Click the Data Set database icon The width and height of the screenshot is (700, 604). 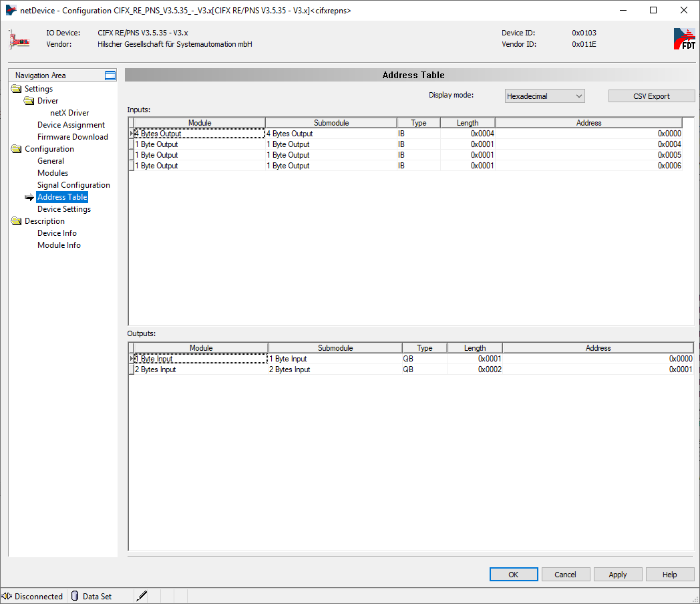(x=75, y=596)
